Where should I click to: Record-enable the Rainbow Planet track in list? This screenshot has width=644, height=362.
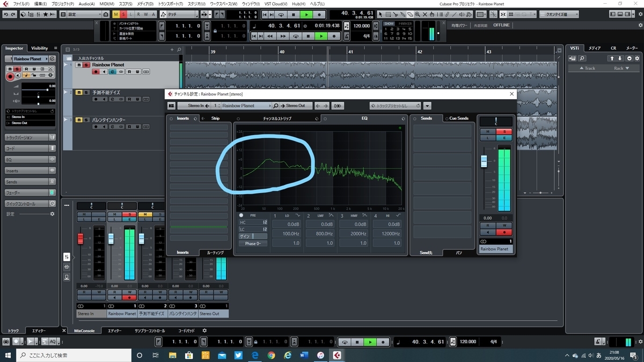point(96,71)
